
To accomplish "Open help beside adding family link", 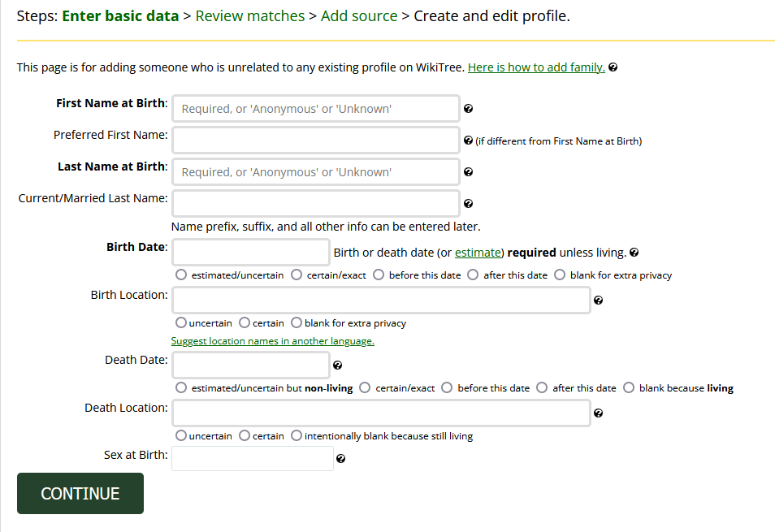I will tap(613, 67).
